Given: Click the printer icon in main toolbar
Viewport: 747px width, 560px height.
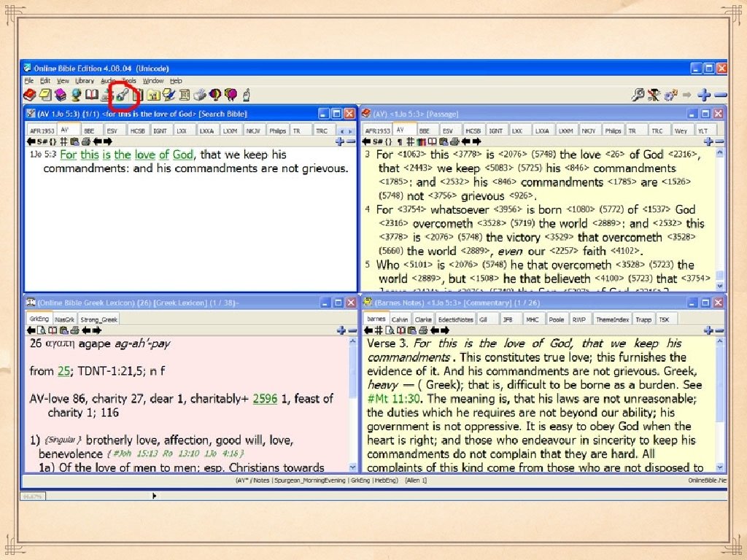Looking at the screenshot, I should coord(200,96).
